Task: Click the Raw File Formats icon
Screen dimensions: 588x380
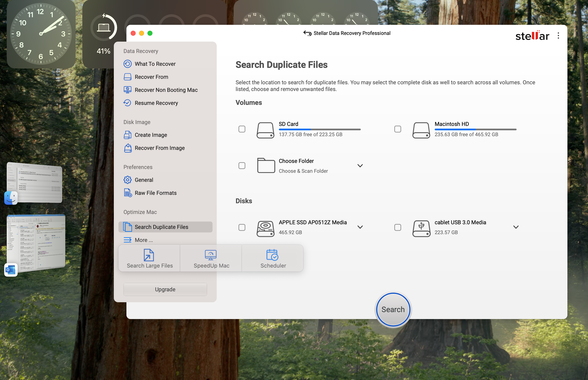Action: pyautogui.click(x=127, y=193)
